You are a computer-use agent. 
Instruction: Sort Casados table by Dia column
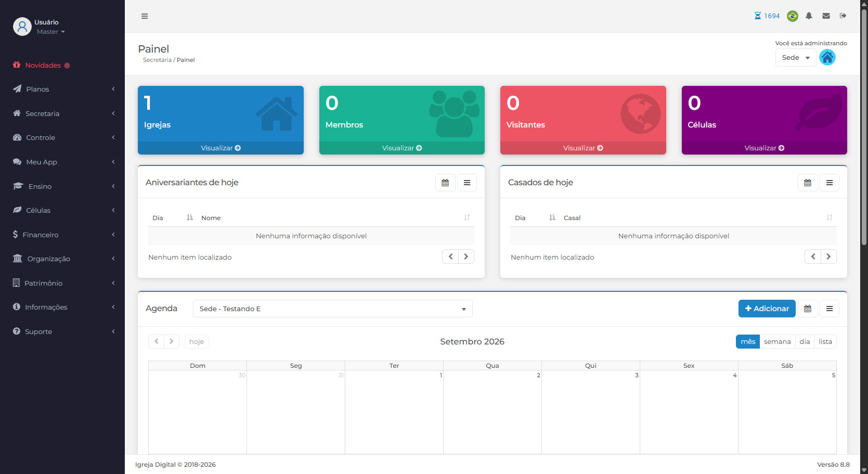point(535,218)
